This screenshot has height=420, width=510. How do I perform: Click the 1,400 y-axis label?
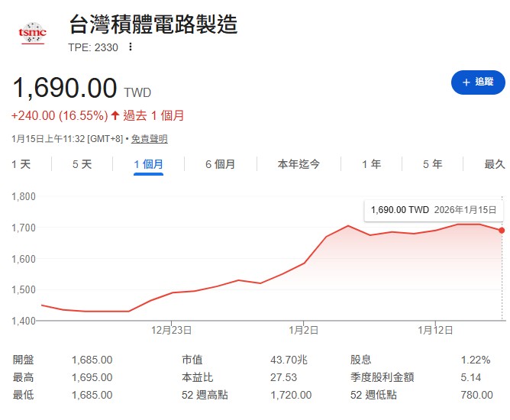pos(24,321)
